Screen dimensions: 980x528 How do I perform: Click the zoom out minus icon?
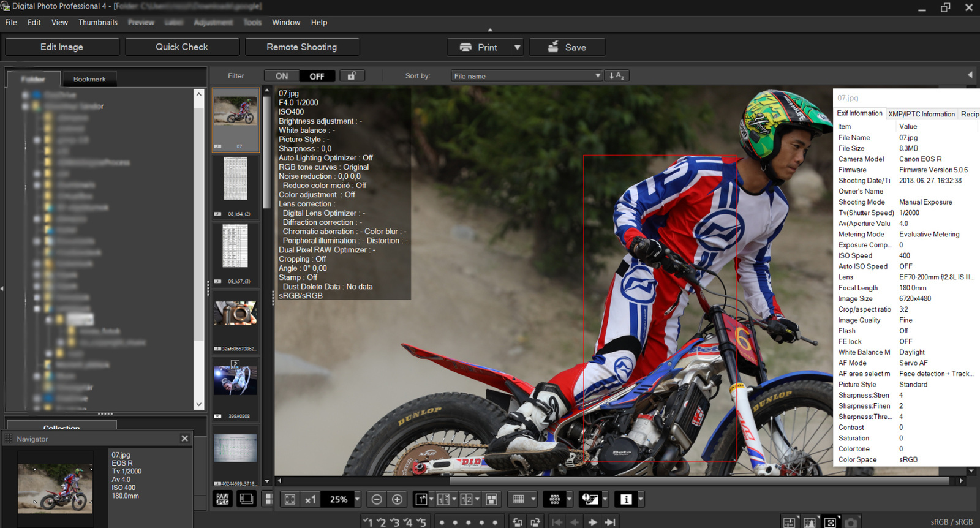point(377,499)
